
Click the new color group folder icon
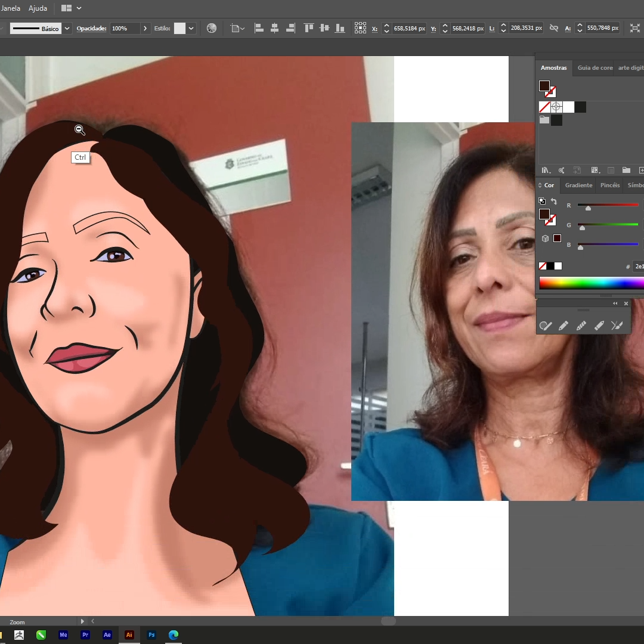626,170
